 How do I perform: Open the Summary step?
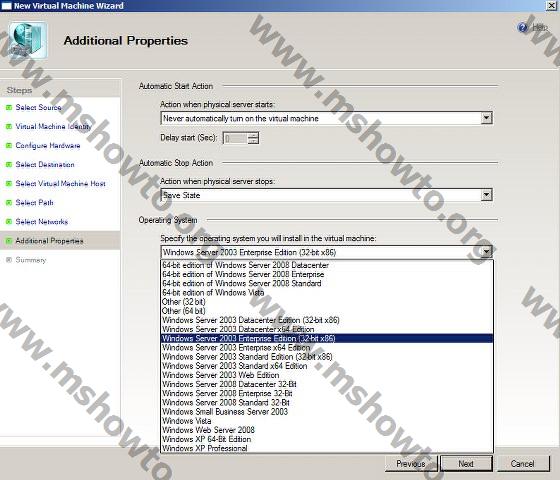coord(31,260)
